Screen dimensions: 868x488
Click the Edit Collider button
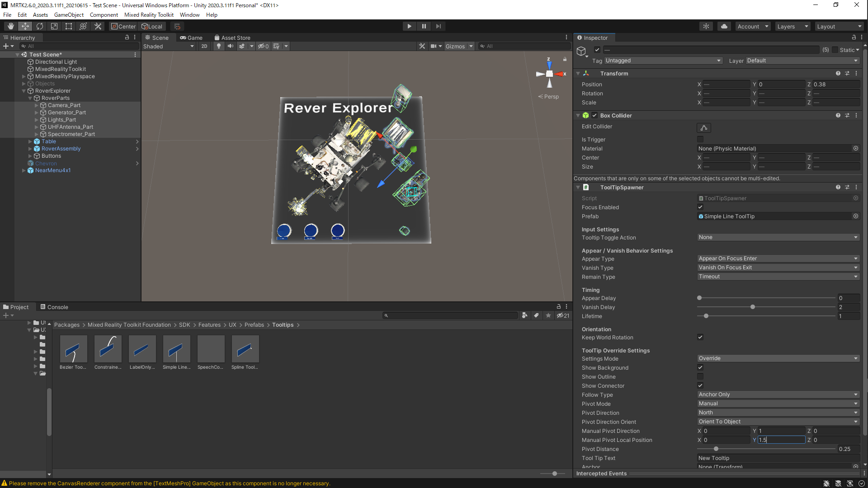[x=703, y=128]
